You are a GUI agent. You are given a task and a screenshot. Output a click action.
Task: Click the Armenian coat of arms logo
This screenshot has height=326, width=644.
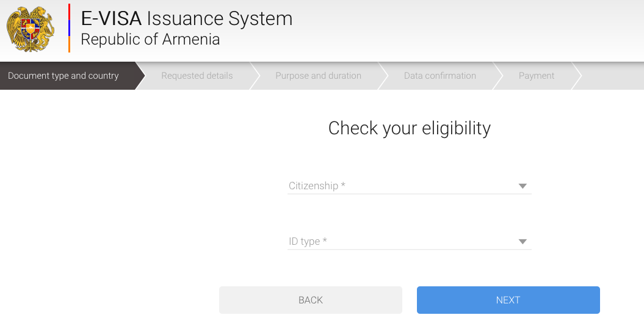coord(31,29)
